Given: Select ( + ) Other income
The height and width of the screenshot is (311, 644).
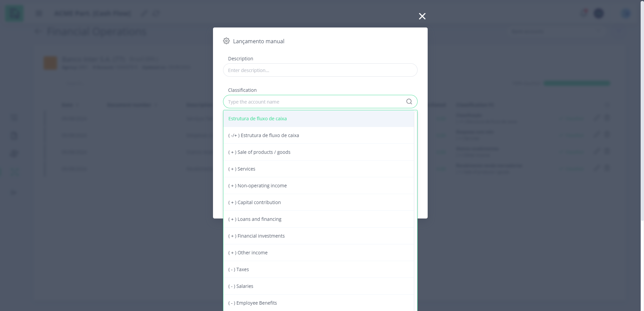Looking at the screenshot, I should coord(319,253).
